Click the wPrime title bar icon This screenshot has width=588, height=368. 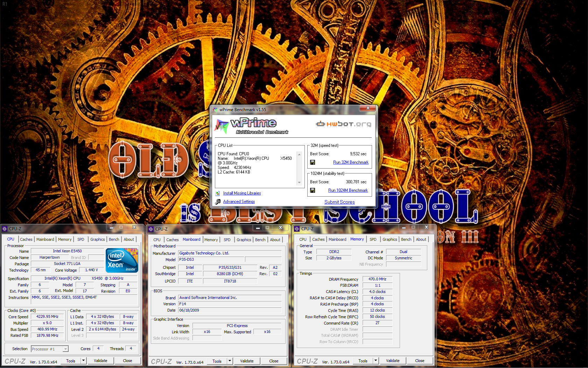click(x=215, y=110)
